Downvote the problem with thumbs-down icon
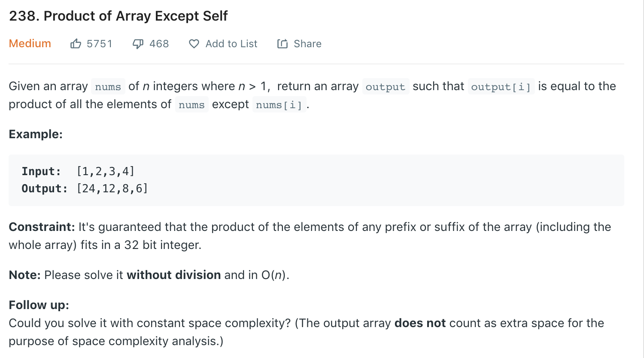Viewport: 644px width, 358px height. [138, 44]
